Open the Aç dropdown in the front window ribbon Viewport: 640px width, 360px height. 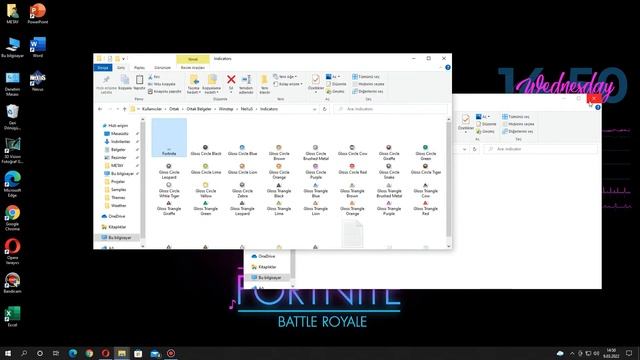pyautogui.click(x=333, y=77)
